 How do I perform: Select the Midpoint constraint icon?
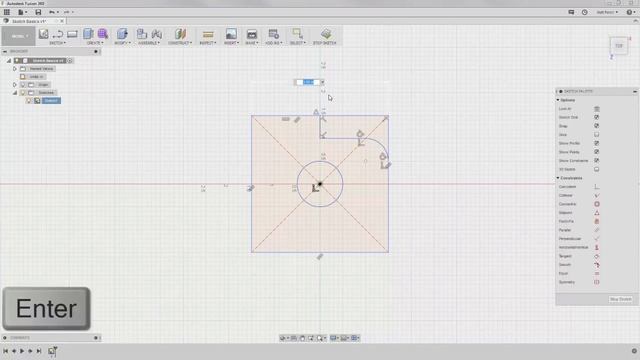[597, 213]
